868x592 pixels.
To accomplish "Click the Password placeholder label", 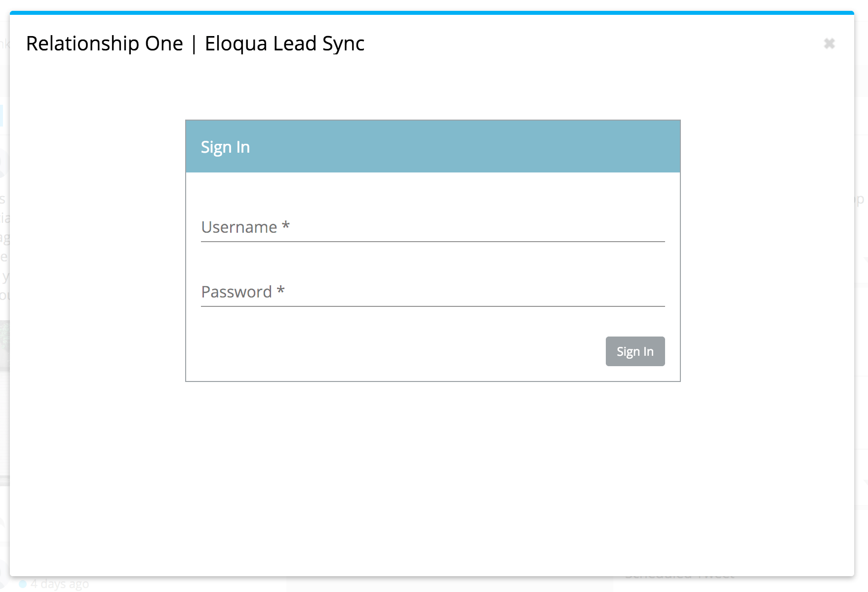I will click(x=237, y=292).
